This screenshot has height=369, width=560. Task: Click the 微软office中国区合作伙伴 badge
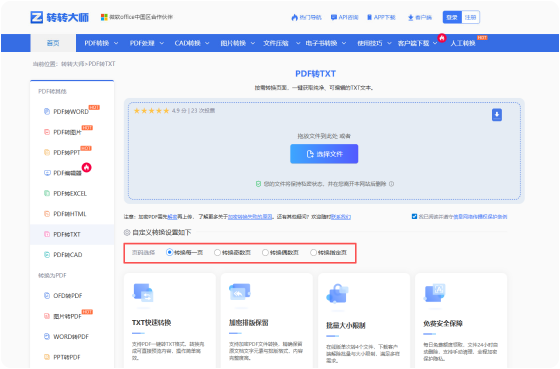pyautogui.click(x=137, y=17)
